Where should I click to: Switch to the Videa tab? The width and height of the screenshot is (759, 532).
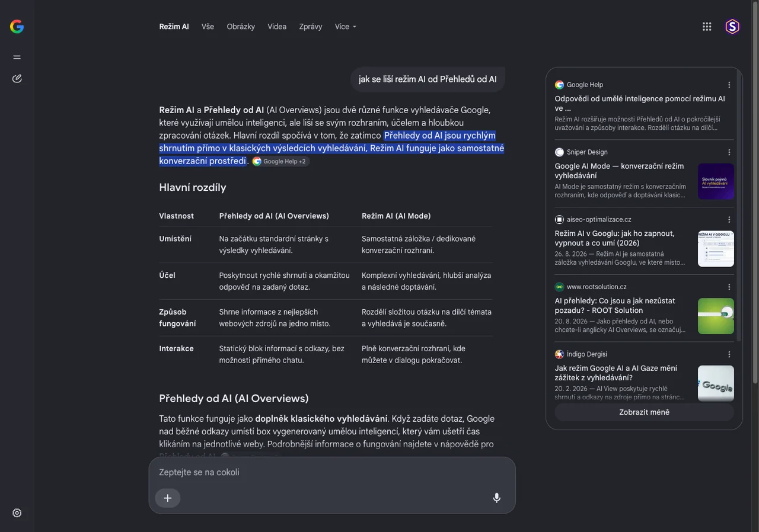(277, 27)
